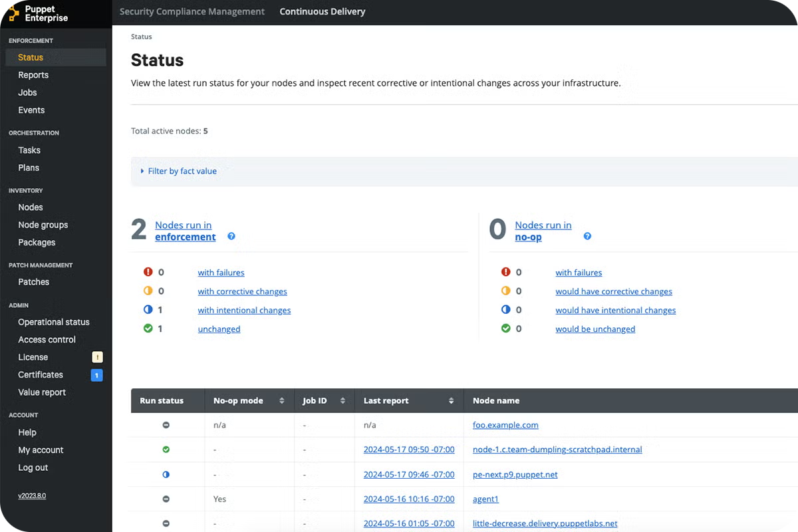
Task: Sort table by Last report column
Action: (x=451, y=401)
